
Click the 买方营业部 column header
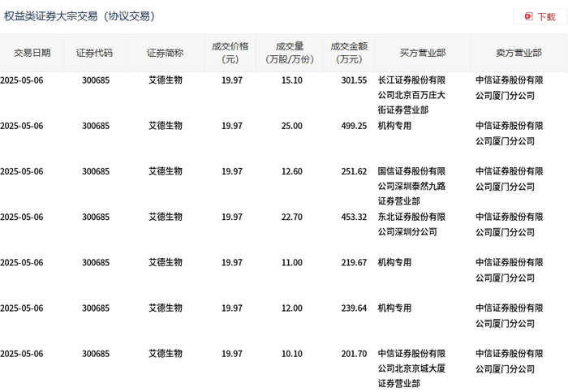tap(423, 53)
